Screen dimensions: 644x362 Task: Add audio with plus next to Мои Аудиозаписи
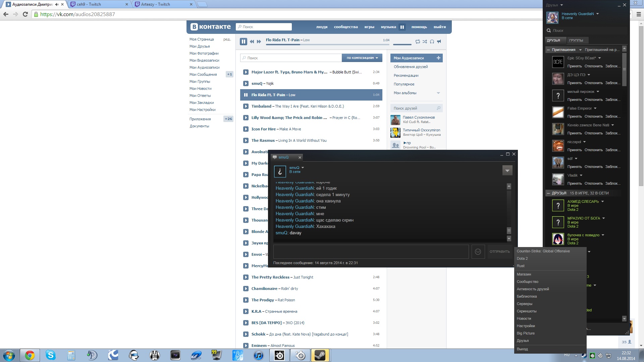[x=438, y=58]
